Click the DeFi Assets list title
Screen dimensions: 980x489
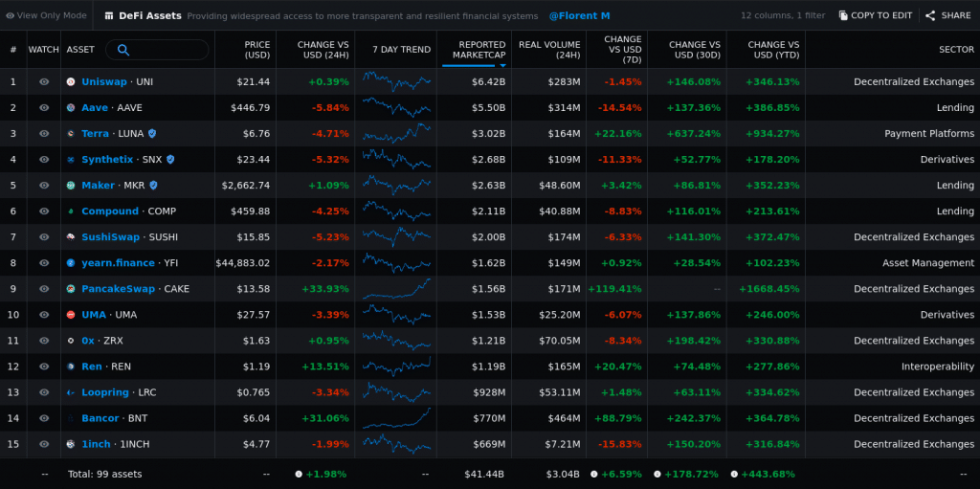click(x=149, y=16)
